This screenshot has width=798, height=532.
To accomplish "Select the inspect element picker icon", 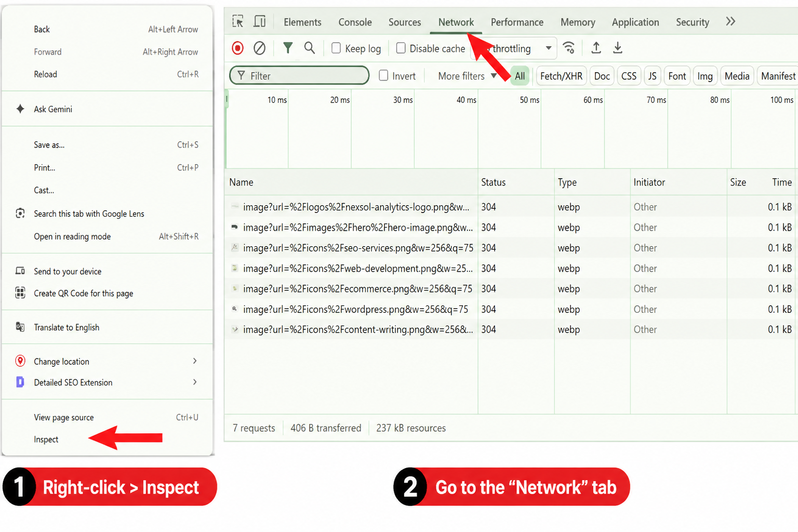I will tap(238, 21).
